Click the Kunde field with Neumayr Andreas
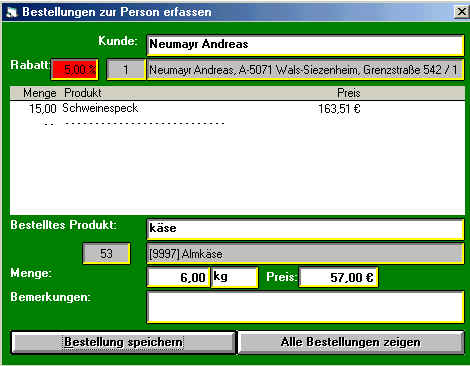The height and width of the screenshot is (366, 470). tap(305, 45)
